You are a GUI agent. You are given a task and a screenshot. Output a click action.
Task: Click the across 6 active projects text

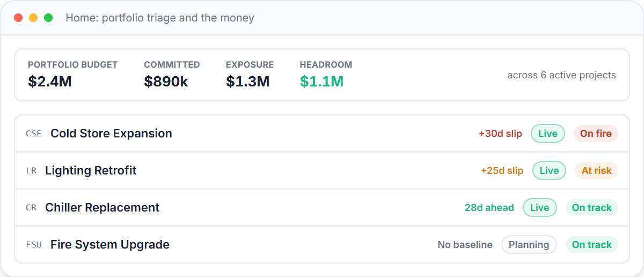(561, 75)
